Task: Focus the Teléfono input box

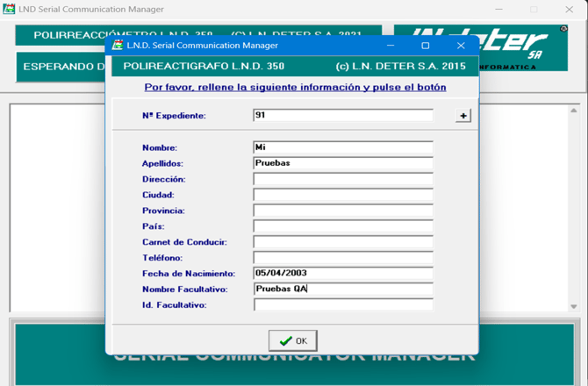Action: pos(342,258)
